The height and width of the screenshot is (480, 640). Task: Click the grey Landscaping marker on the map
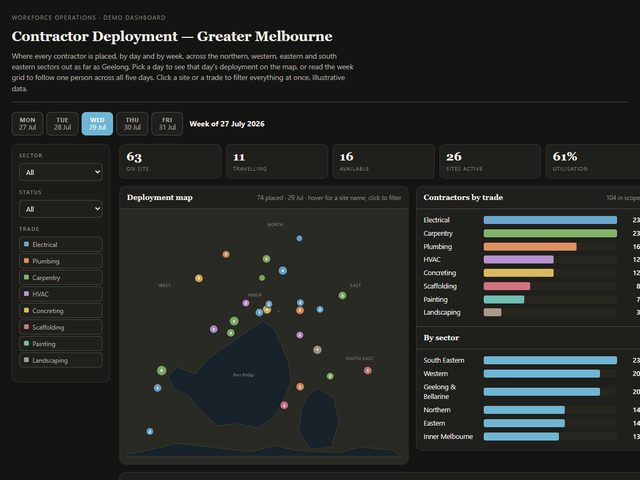(x=317, y=350)
